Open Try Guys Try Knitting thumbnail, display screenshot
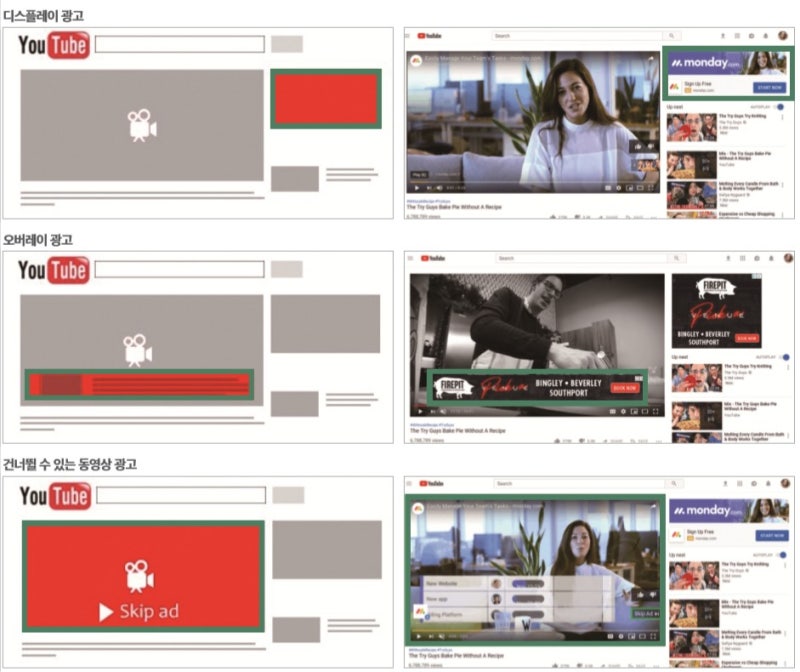The image size is (800, 672). [x=691, y=127]
